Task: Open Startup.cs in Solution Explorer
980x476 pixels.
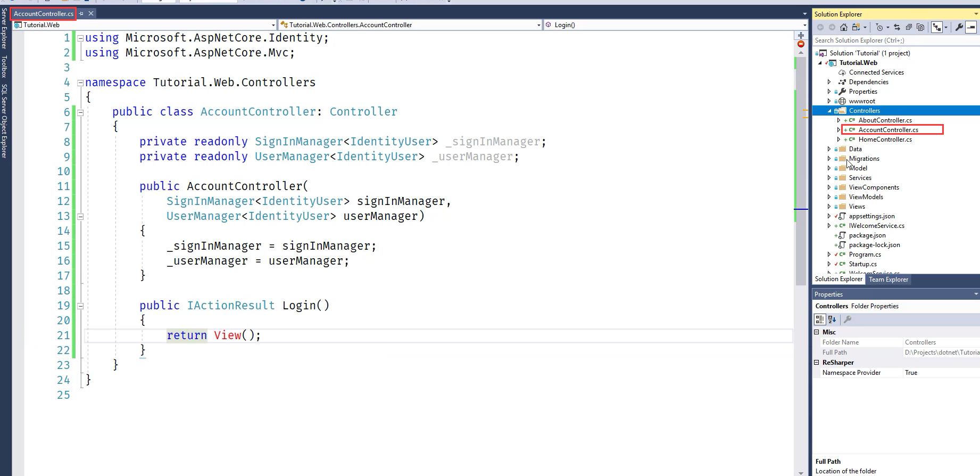Action: [x=862, y=264]
